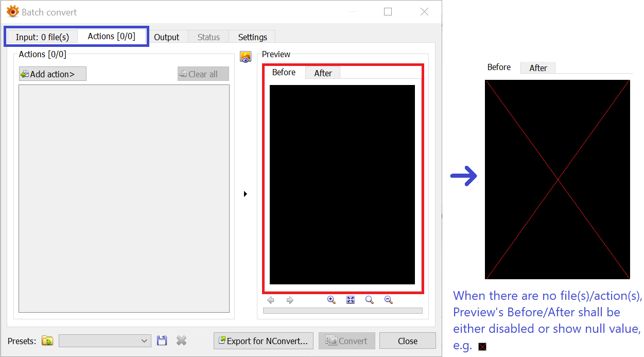The width and height of the screenshot is (644, 357).
Task: Show the Before preview tab in Batch convert
Action: 284,72
